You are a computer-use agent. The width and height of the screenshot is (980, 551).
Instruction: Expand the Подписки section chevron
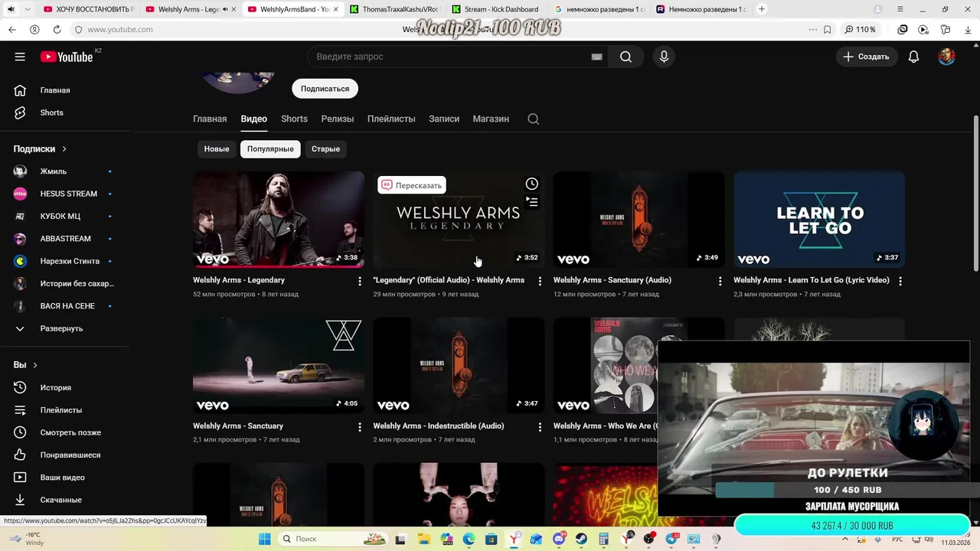64,149
